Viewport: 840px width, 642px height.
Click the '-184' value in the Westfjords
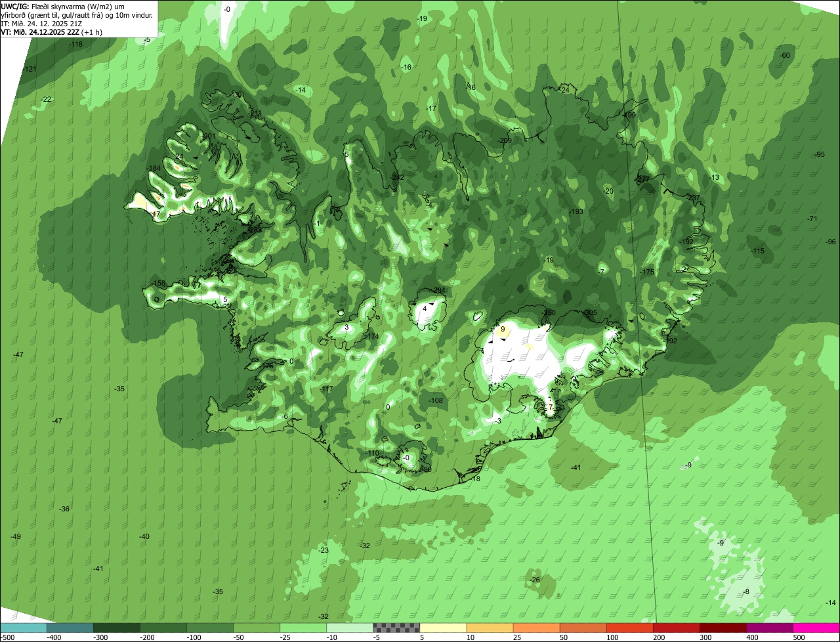point(154,169)
